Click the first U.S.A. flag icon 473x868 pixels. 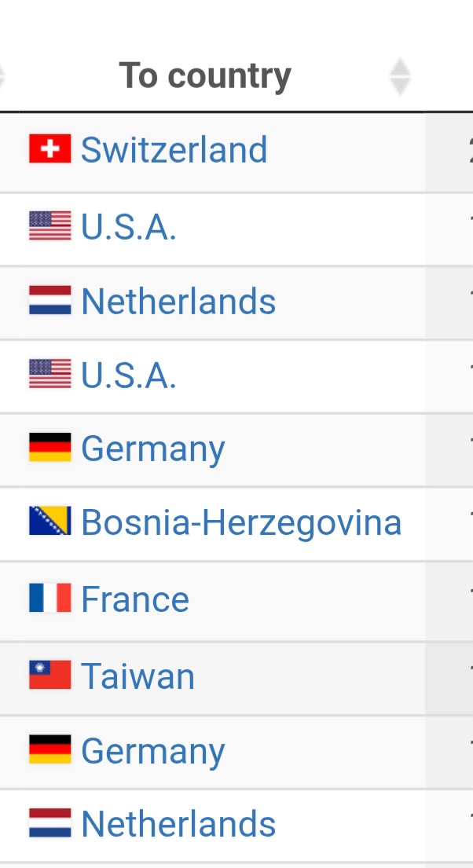(49, 226)
